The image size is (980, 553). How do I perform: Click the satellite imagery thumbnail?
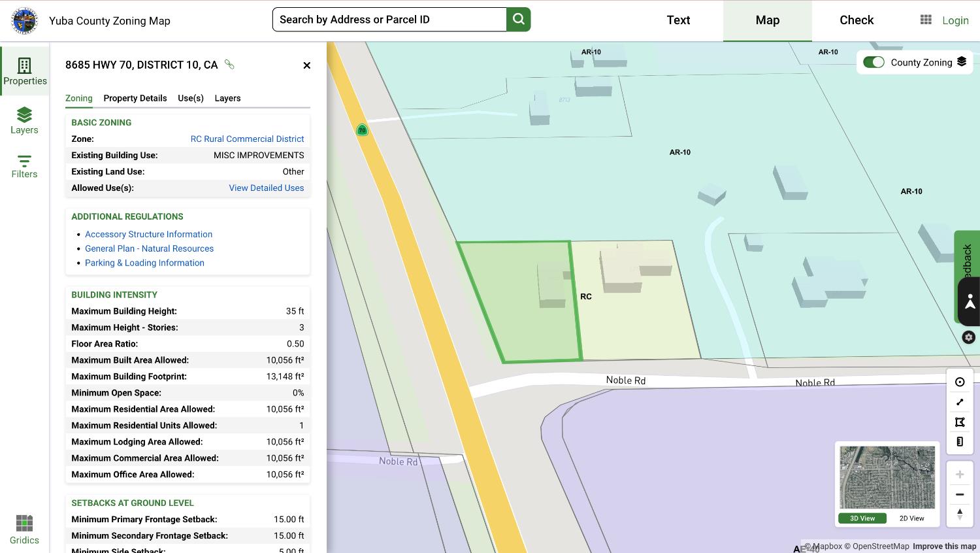887,477
